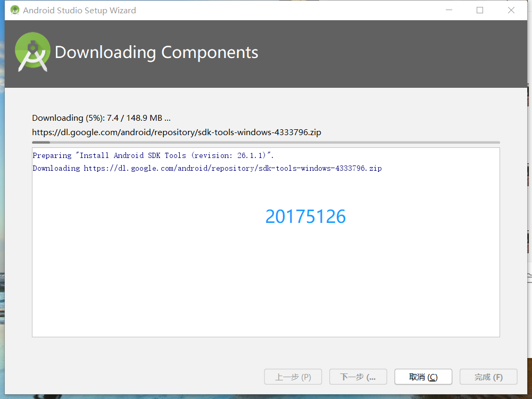Click the disabled 完成 (F) button
This screenshot has height=399, width=532.
tap(488, 377)
